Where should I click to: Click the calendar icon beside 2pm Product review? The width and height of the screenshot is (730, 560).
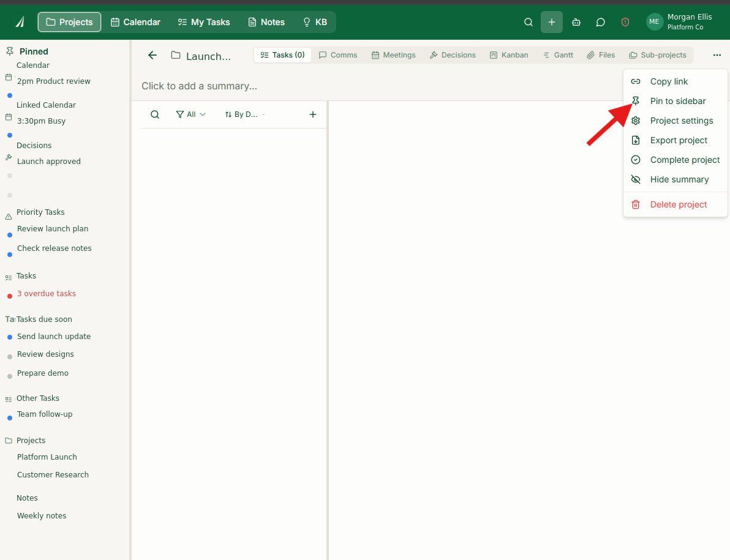tap(9, 77)
